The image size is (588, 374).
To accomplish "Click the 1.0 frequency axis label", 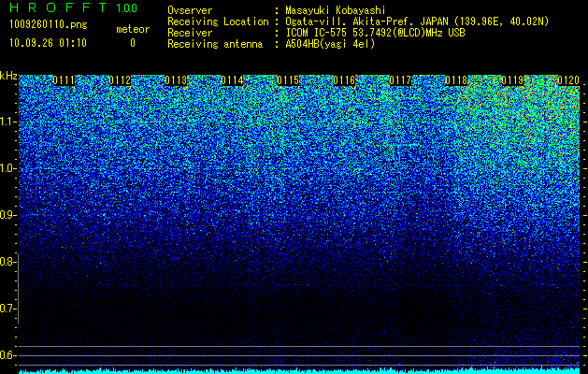I will [x=8, y=168].
